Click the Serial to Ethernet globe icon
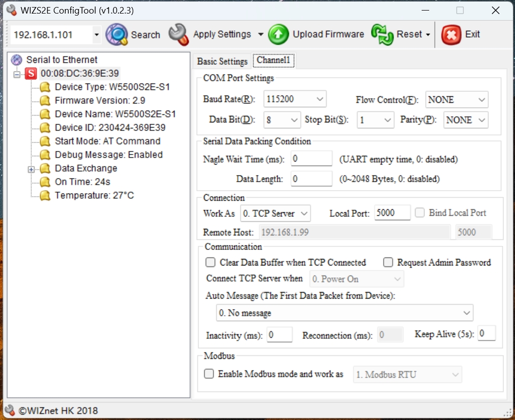 coord(17,60)
